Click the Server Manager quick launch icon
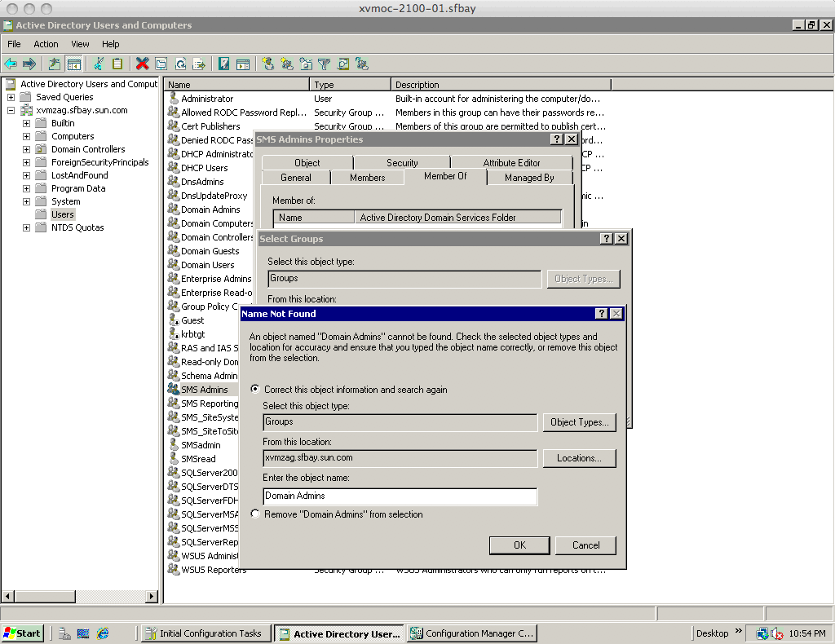The image size is (835, 644). click(x=64, y=633)
